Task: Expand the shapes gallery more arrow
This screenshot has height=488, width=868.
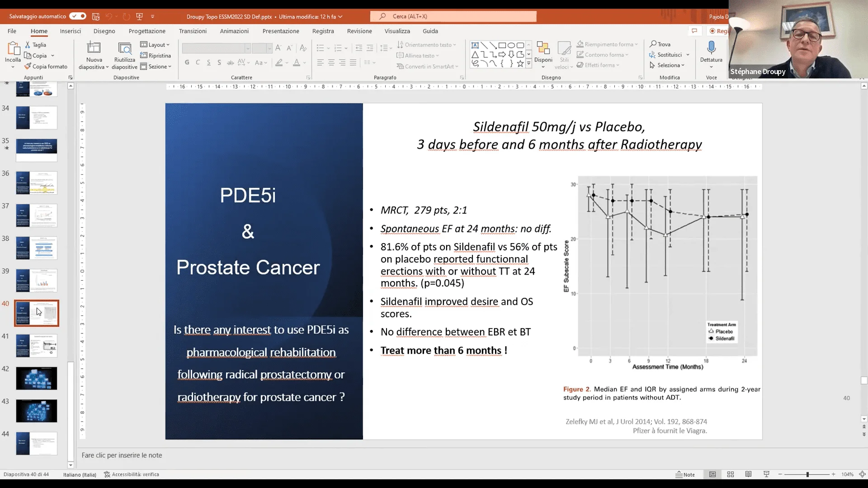Action: (x=528, y=64)
